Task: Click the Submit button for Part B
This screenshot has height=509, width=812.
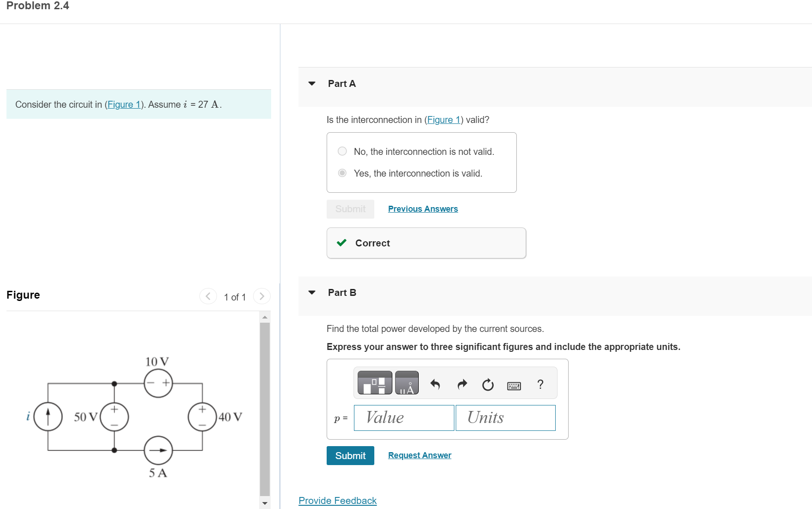Action: (x=350, y=456)
